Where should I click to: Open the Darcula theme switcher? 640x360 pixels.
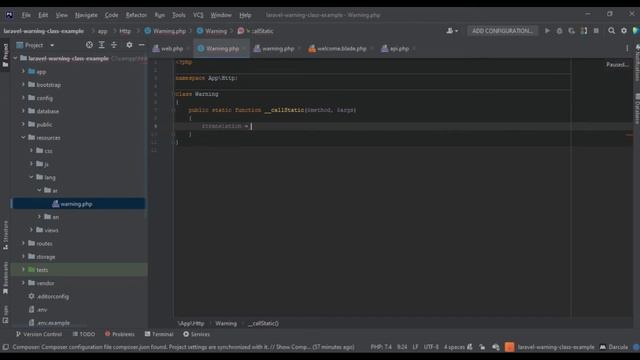tap(613, 347)
